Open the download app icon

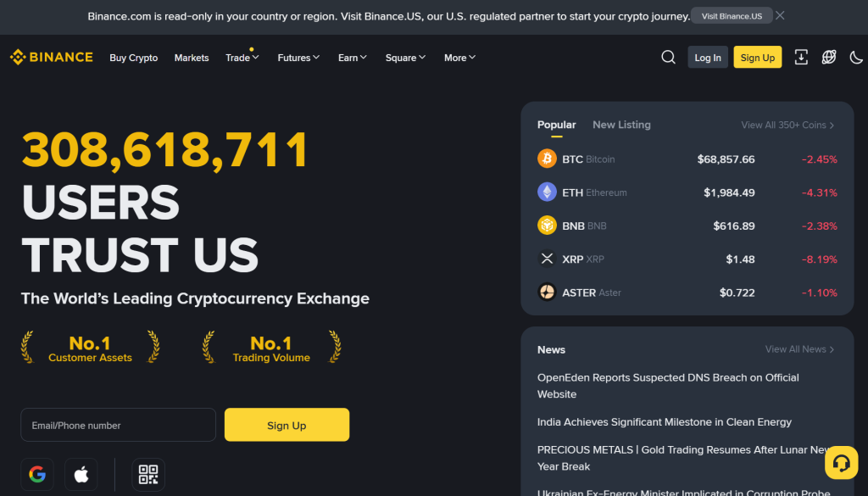[x=801, y=58]
